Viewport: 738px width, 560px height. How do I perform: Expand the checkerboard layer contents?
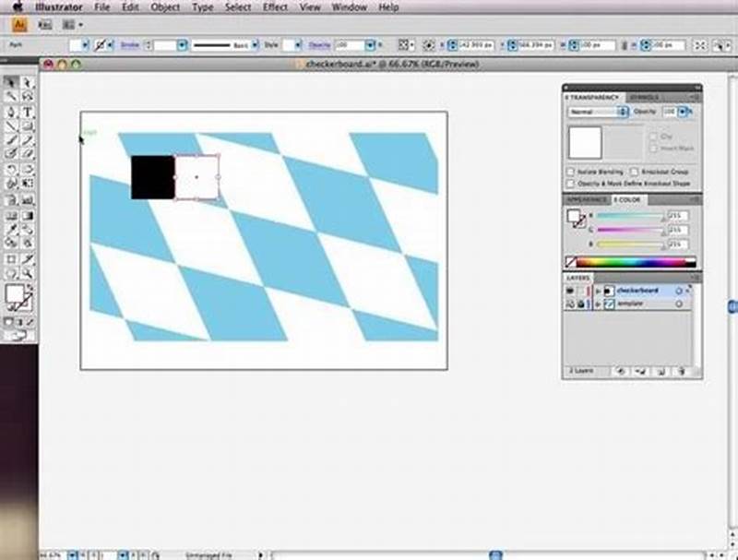(x=600, y=291)
